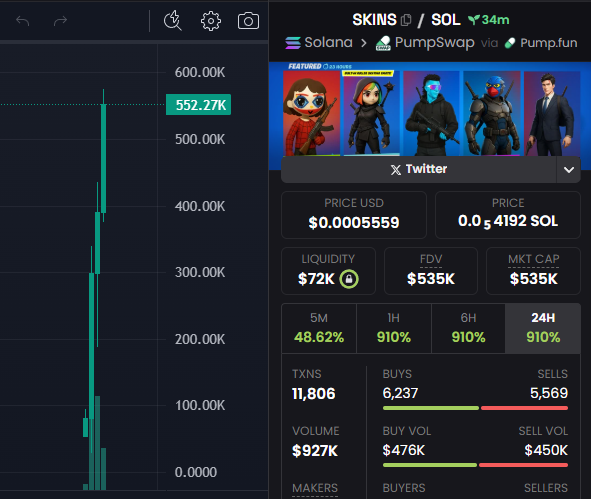This screenshot has width=591, height=499.
Task: Click the Solana chain logo
Action: [292, 43]
